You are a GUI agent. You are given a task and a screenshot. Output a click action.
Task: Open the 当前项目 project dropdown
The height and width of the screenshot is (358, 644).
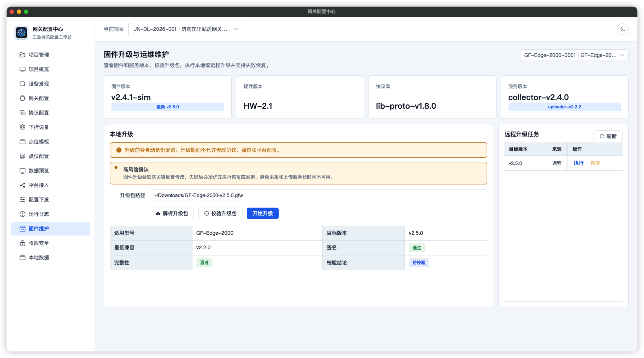(x=186, y=29)
